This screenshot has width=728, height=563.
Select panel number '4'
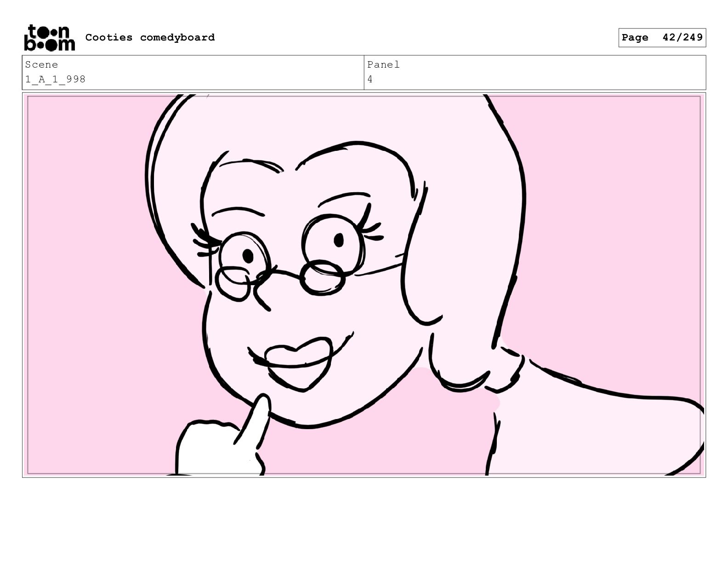click(x=370, y=79)
